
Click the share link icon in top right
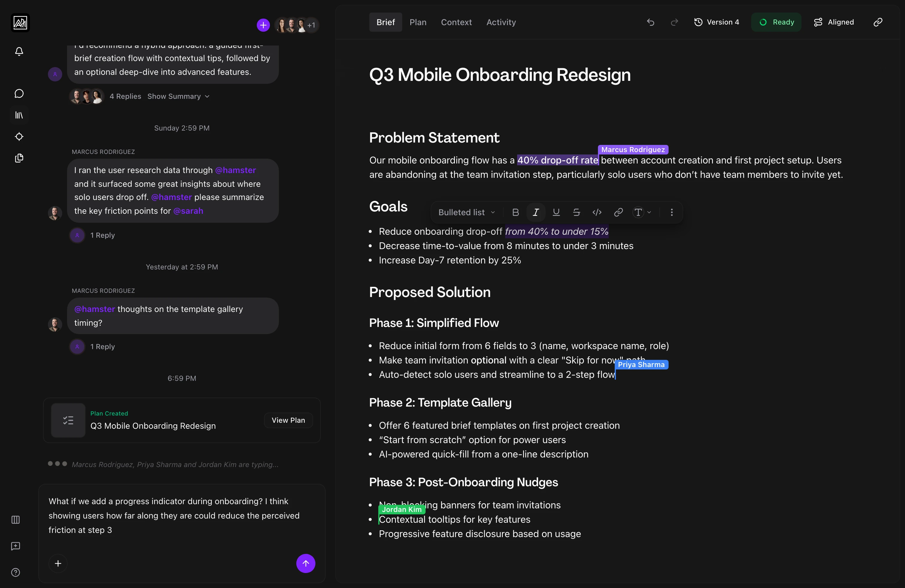878,22
